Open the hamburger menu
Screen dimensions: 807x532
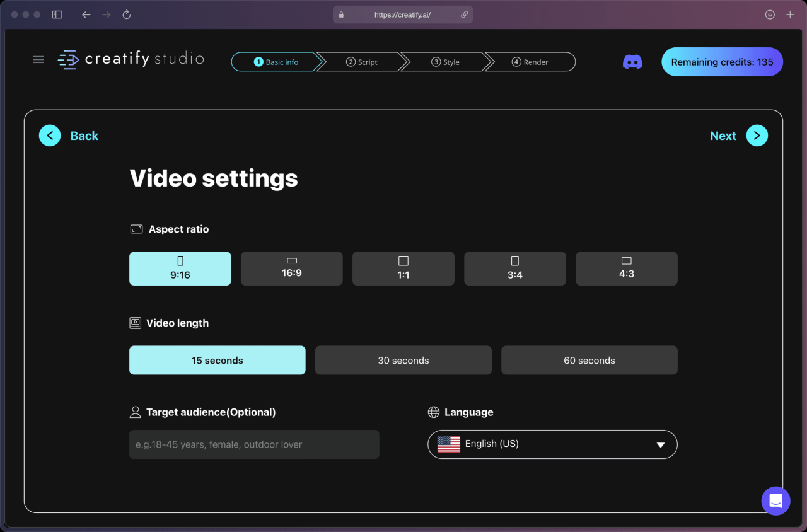pos(38,59)
